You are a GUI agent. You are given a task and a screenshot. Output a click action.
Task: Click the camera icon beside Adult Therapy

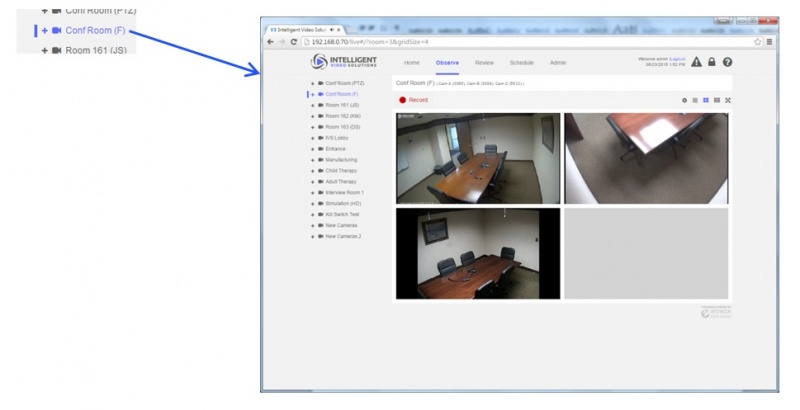321,182
